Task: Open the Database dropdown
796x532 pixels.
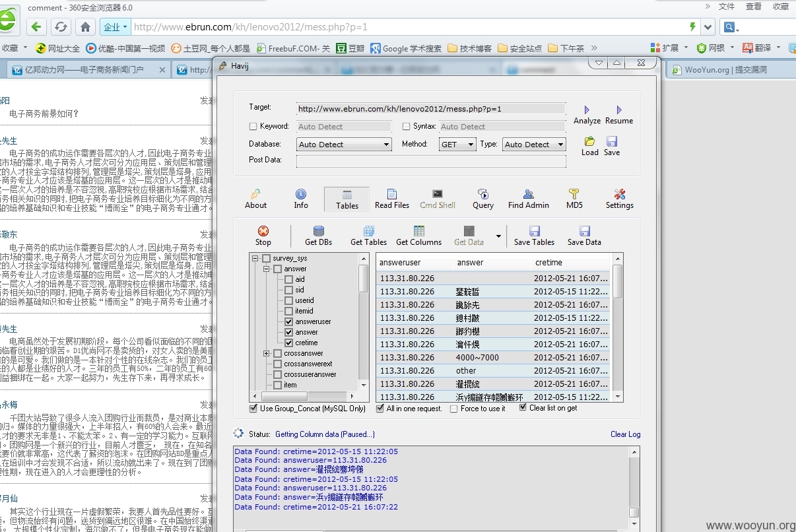Action: tap(344, 145)
